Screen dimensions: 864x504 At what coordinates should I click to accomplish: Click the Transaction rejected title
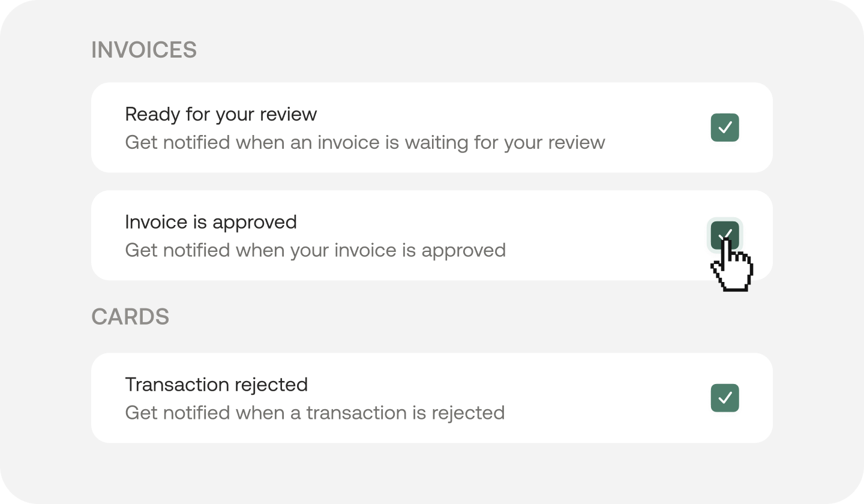coord(216,385)
